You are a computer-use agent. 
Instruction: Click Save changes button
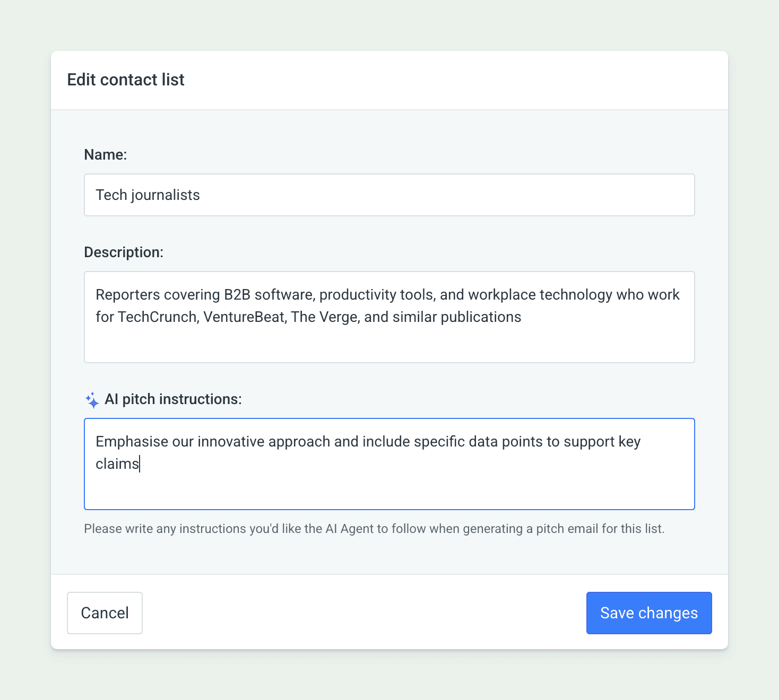pyautogui.click(x=648, y=613)
